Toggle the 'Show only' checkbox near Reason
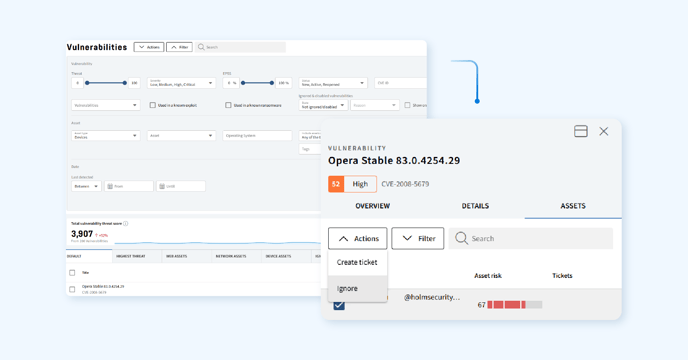 pos(407,105)
